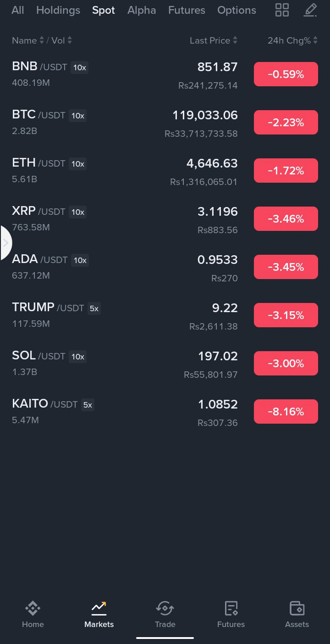
Task: Tap BTC -2.23% change button
Action: point(286,123)
